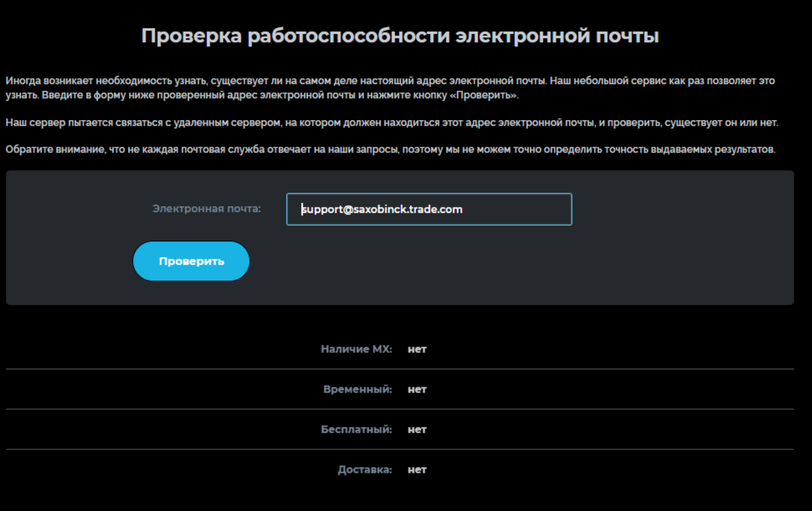
Task: Click the «нет» value beside Временный
Action: [x=417, y=390]
